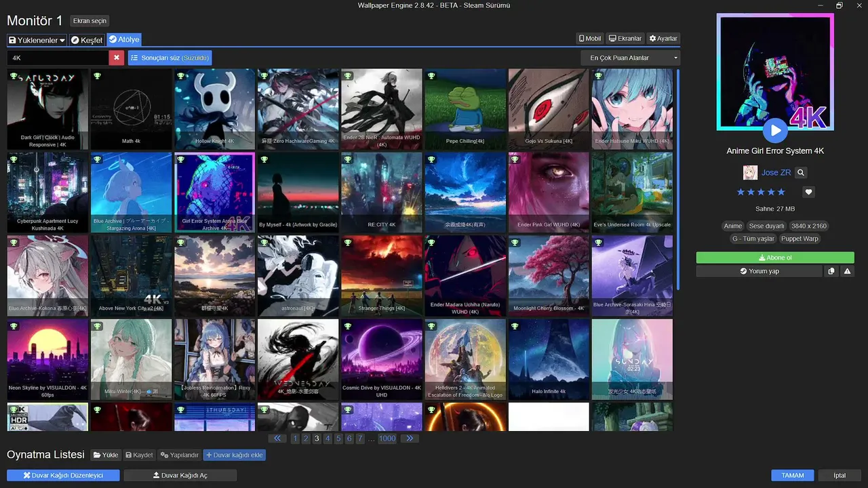Go to the previous pages double-arrow

click(277, 439)
